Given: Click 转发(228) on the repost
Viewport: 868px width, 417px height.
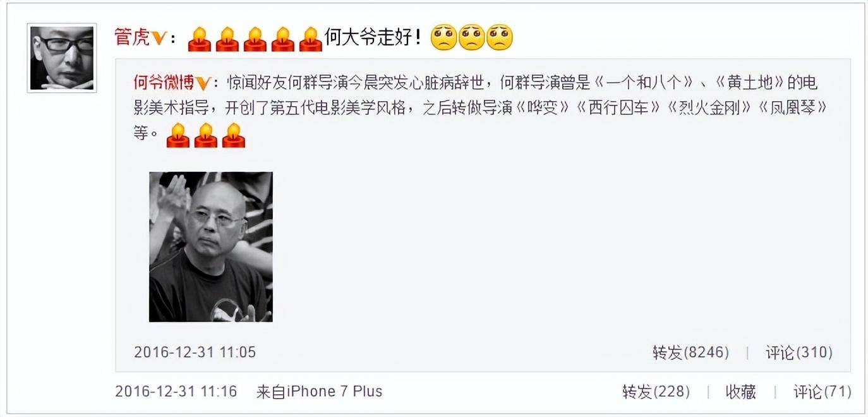Looking at the screenshot, I should [x=656, y=392].
